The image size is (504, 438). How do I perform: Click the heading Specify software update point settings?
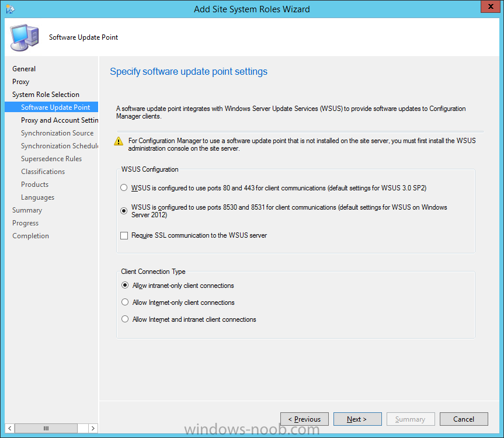189,71
